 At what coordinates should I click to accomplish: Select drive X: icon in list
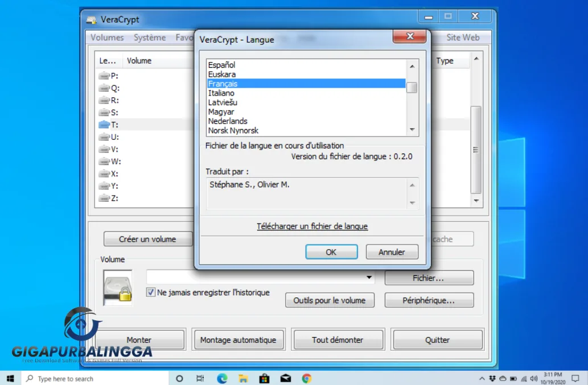pyautogui.click(x=104, y=174)
